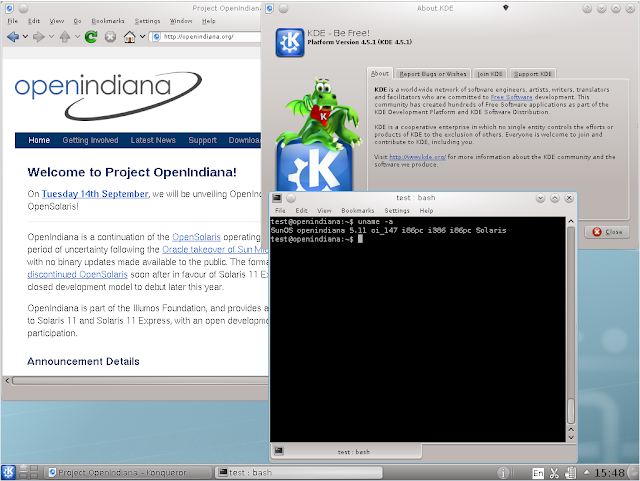Click the Konqueror stop loading icon
The height and width of the screenshot is (481, 640).
pyautogui.click(x=110, y=37)
